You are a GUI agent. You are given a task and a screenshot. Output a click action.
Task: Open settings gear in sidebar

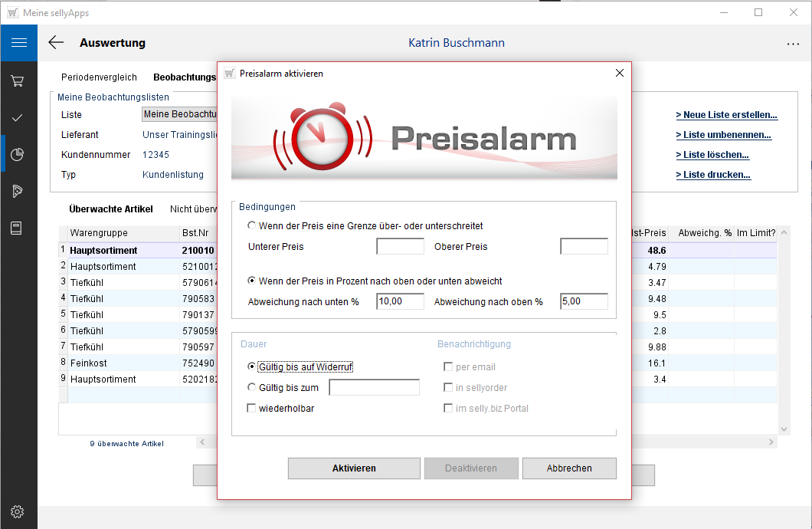[18, 511]
